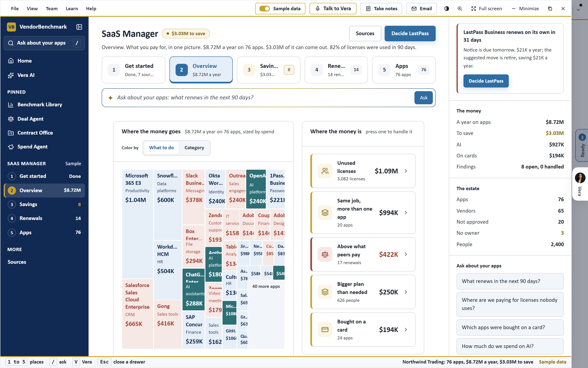Select 'How much do we spend on AI?'
The width and height of the screenshot is (588, 368).
tap(510, 346)
